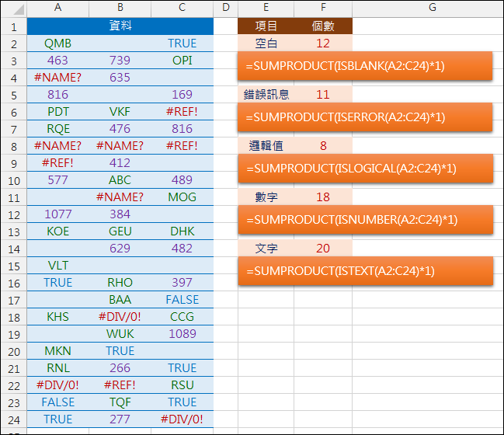Click the 項目 header cell
The width and height of the screenshot is (504, 435).
pyautogui.click(x=266, y=26)
